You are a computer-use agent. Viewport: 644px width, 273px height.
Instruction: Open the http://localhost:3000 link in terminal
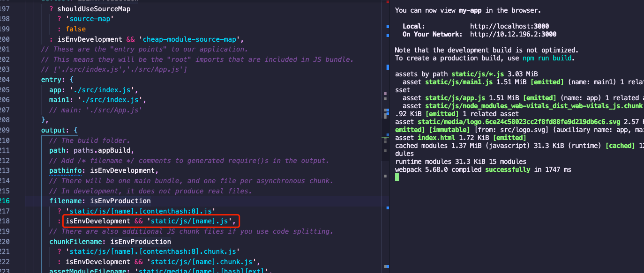pyautogui.click(x=509, y=26)
